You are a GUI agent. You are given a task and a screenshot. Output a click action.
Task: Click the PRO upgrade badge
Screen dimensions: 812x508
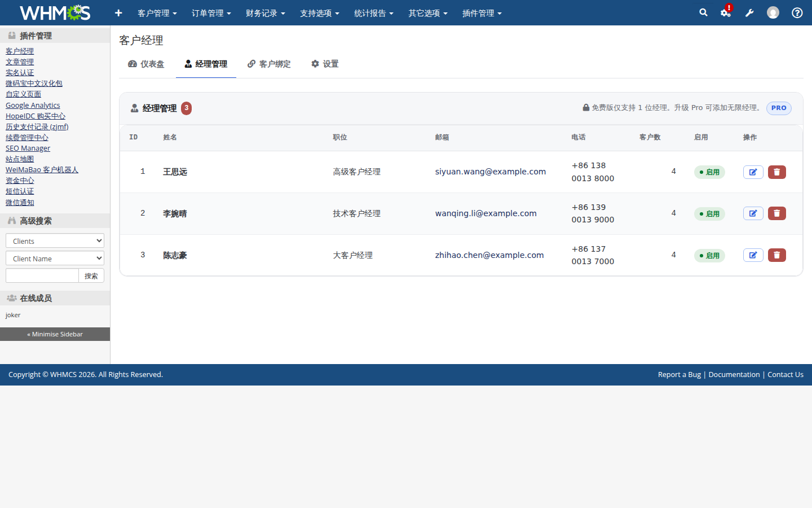coord(779,108)
